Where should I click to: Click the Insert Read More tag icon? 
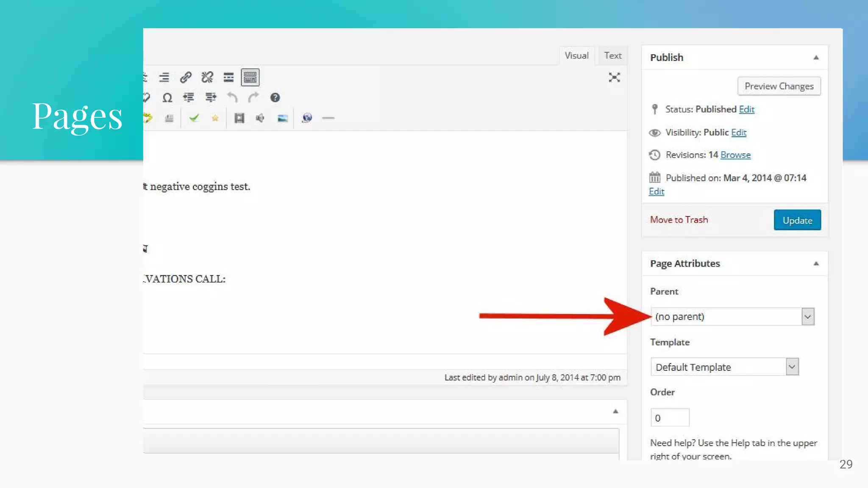(228, 77)
